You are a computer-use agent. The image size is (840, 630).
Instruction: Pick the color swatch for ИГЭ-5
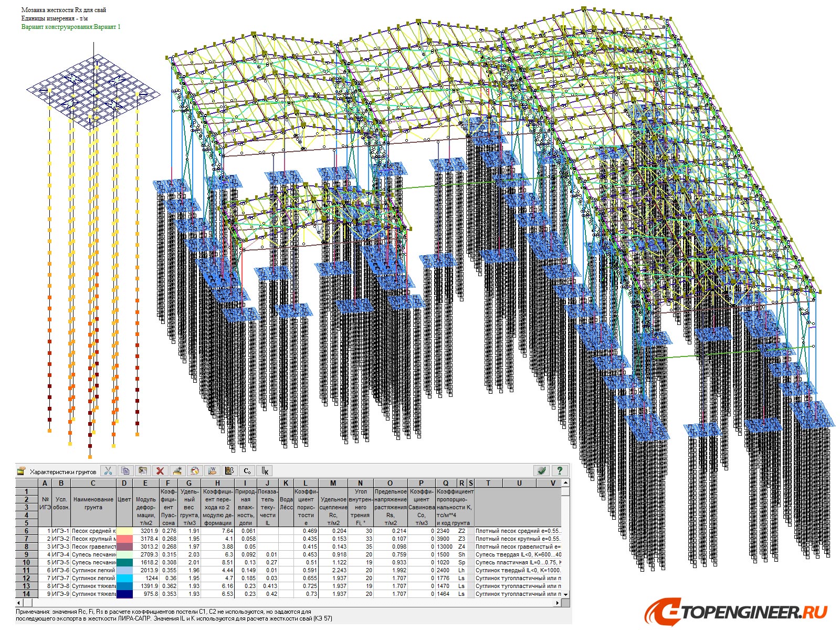click(124, 562)
